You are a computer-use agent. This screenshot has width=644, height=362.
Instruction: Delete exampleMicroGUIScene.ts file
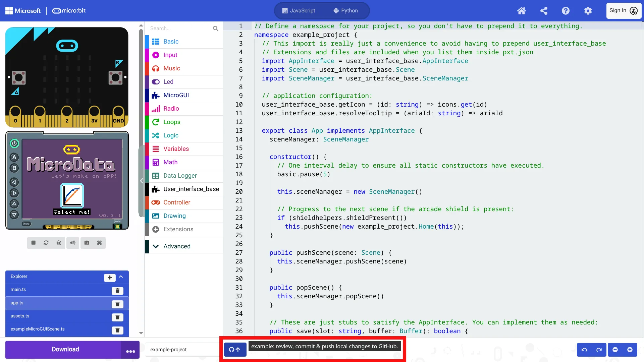tap(117, 330)
